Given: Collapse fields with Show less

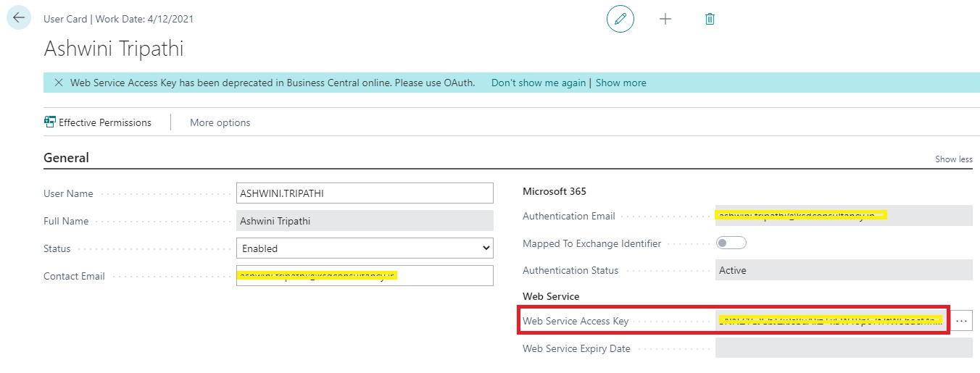Looking at the screenshot, I should click(x=953, y=159).
